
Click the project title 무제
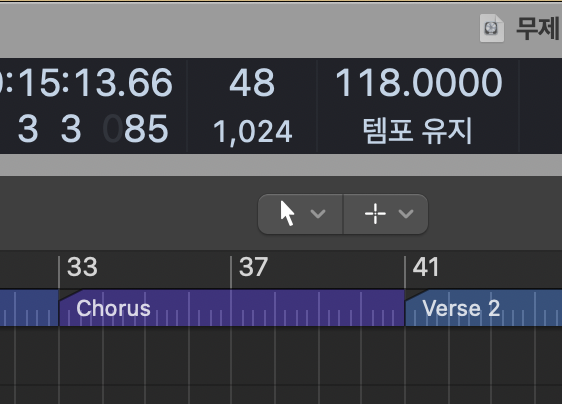point(539,29)
